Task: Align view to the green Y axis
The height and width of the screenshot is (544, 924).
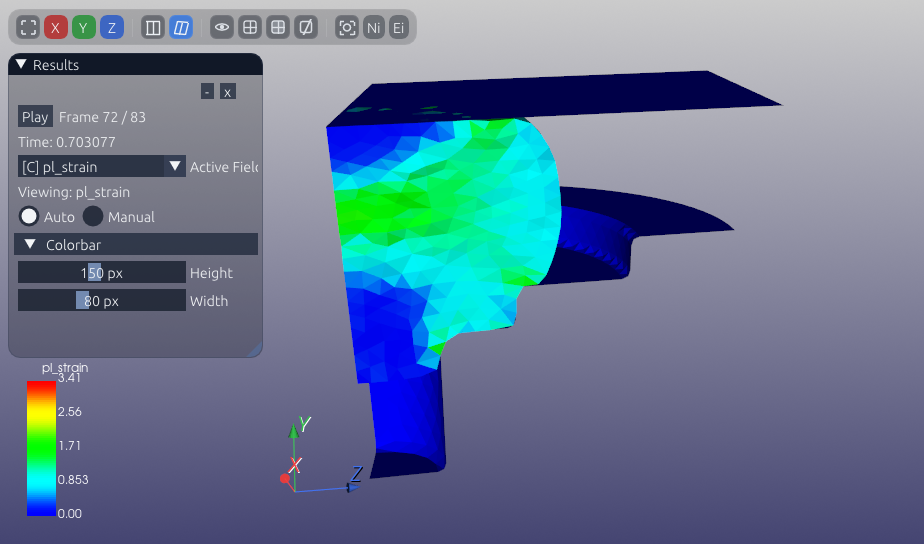Action: tap(84, 27)
